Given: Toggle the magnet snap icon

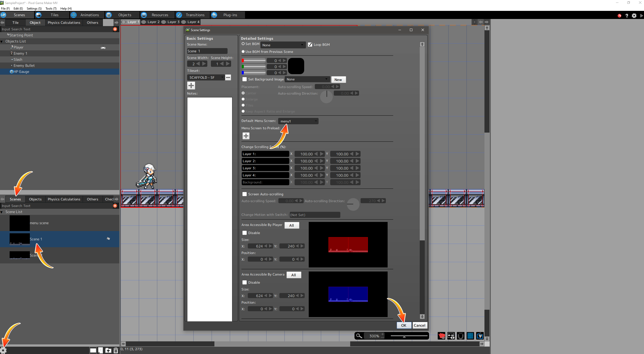Looking at the screenshot, I should pyautogui.click(x=461, y=336).
